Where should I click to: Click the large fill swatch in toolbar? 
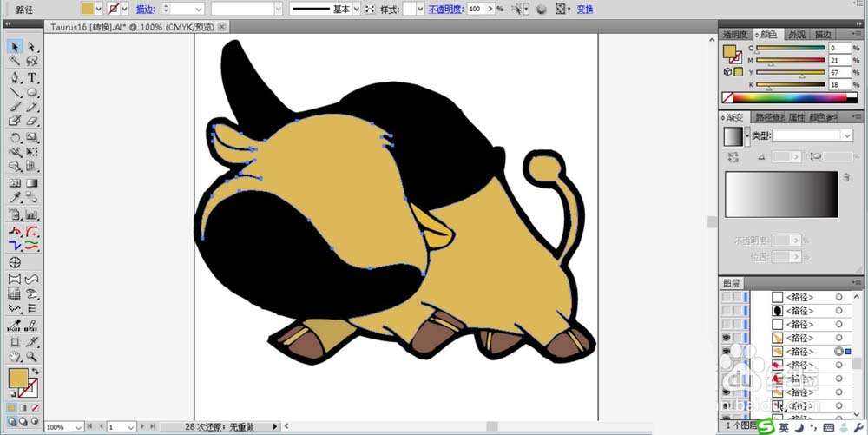(x=17, y=379)
